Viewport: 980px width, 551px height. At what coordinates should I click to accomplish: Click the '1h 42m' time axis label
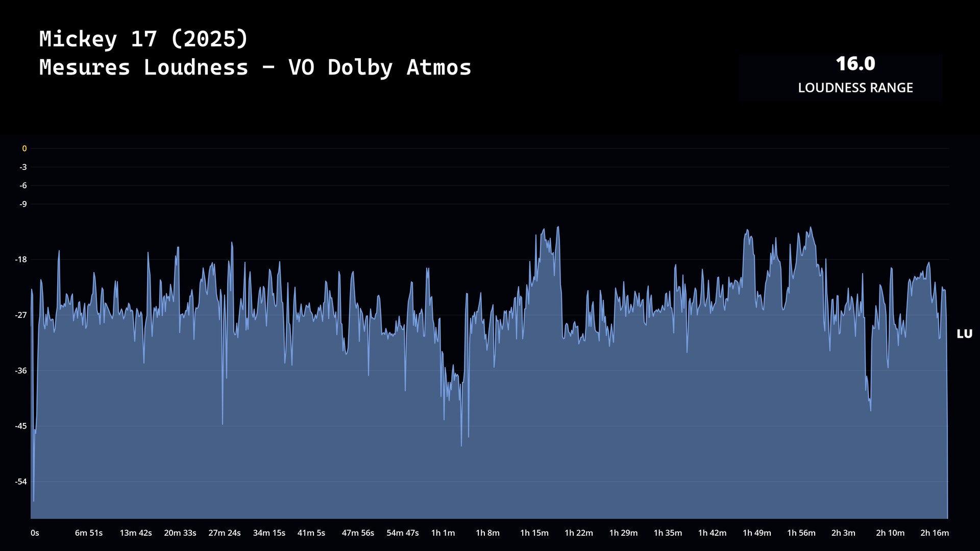coord(712,533)
